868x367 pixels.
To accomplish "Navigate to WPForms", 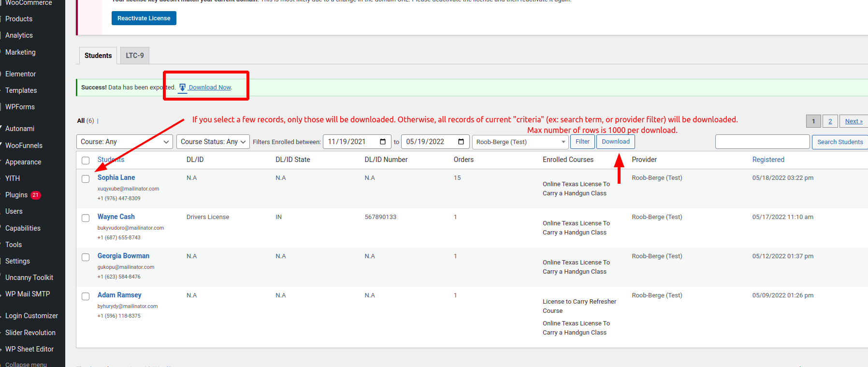I will pyautogui.click(x=20, y=107).
